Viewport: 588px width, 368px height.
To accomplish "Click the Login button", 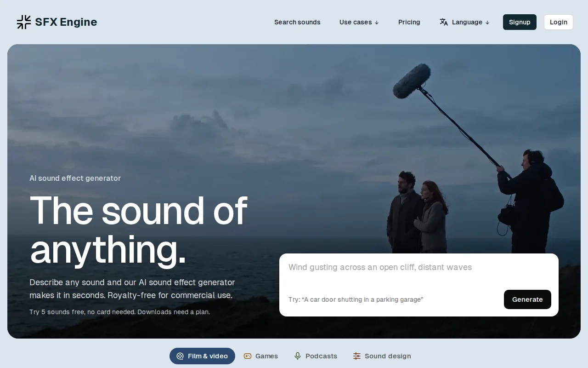I will coord(559,22).
